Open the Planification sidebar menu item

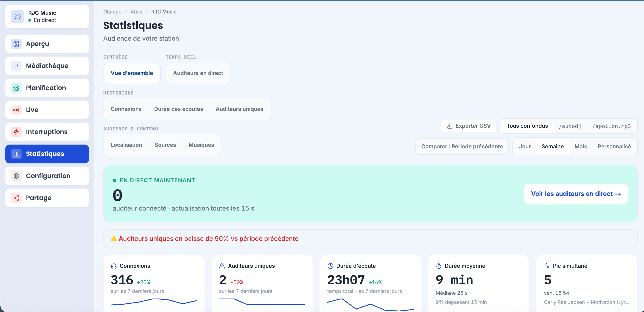coord(47,88)
